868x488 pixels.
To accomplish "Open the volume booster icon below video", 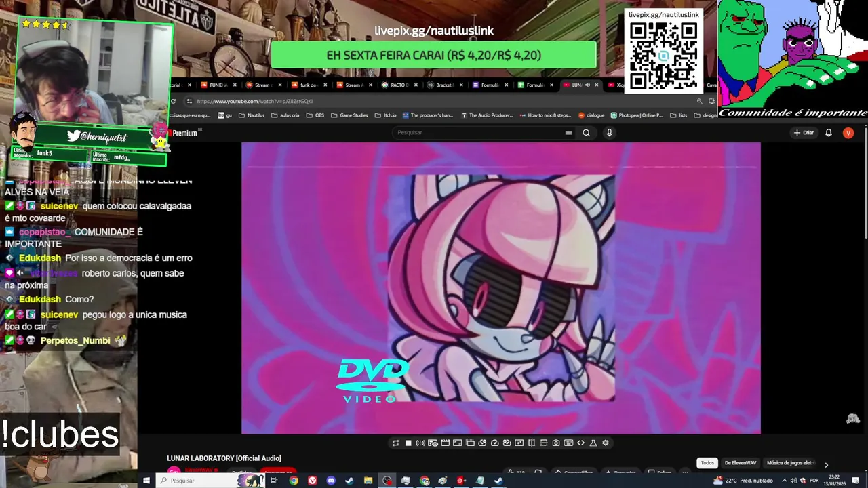I will coord(420,443).
